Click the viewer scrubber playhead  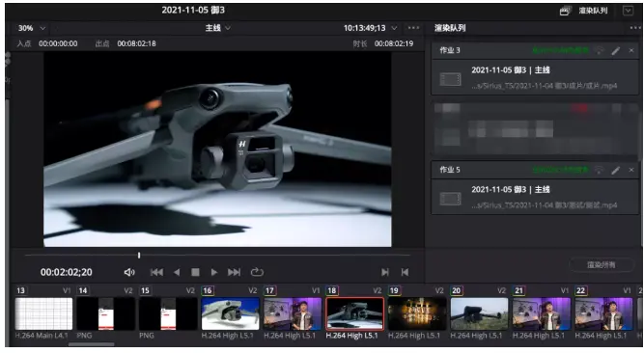pos(139,256)
